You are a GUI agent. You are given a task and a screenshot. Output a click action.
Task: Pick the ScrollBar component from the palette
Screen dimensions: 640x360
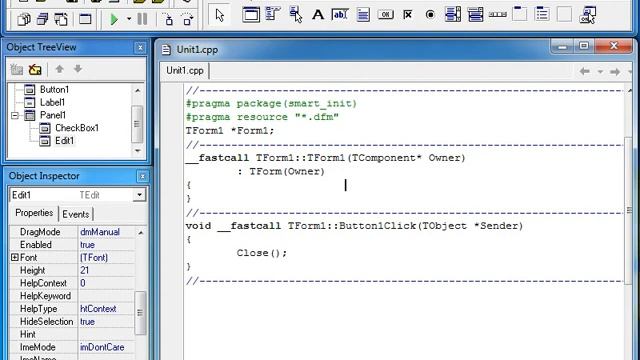(x=498, y=15)
